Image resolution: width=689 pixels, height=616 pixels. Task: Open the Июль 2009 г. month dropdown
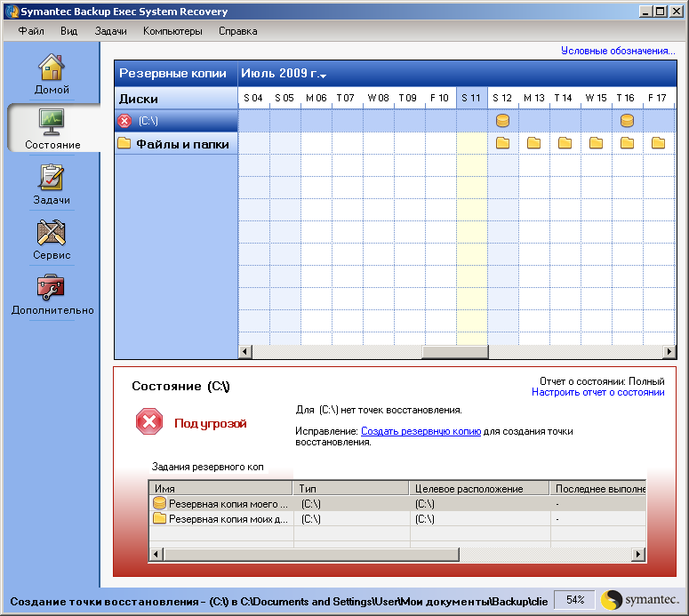284,74
